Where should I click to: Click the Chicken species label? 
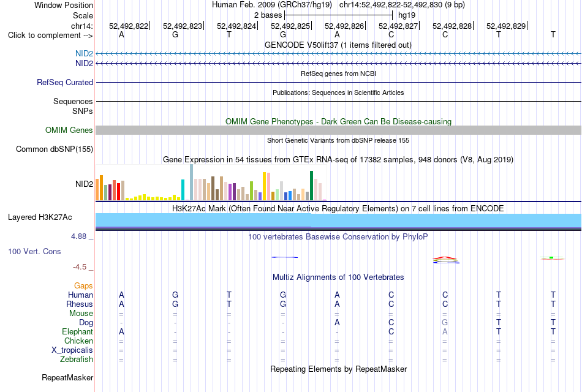pyautogui.click(x=78, y=341)
